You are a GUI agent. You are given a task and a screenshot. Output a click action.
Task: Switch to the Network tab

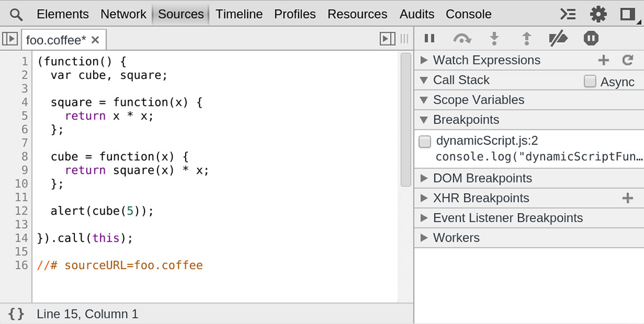pos(123,14)
